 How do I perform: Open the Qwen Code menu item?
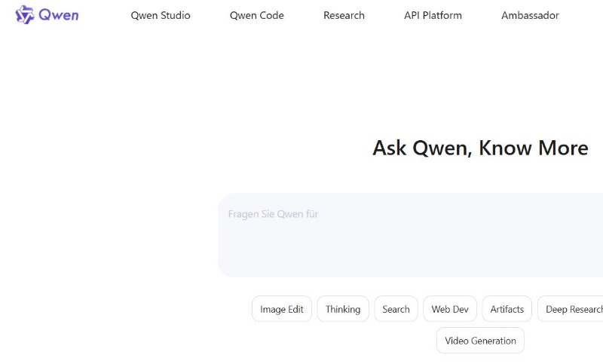[x=256, y=15]
